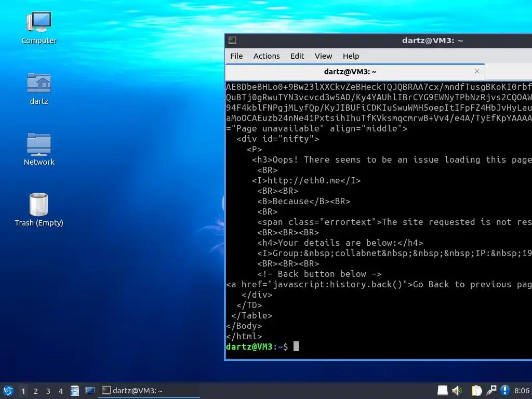Click the base64 line starting AE8DbeBHLo0

[379, 87]
